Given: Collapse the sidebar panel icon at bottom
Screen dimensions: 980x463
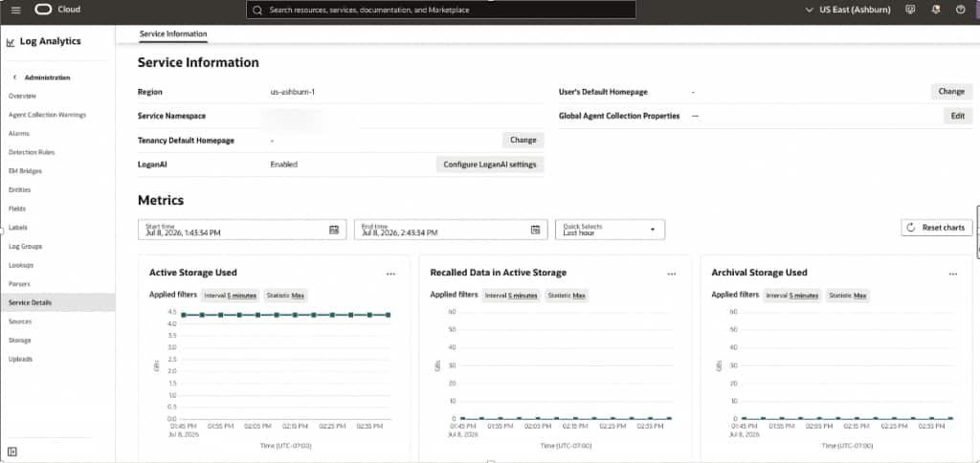Looking at the screenshot, I should [12, 452].
